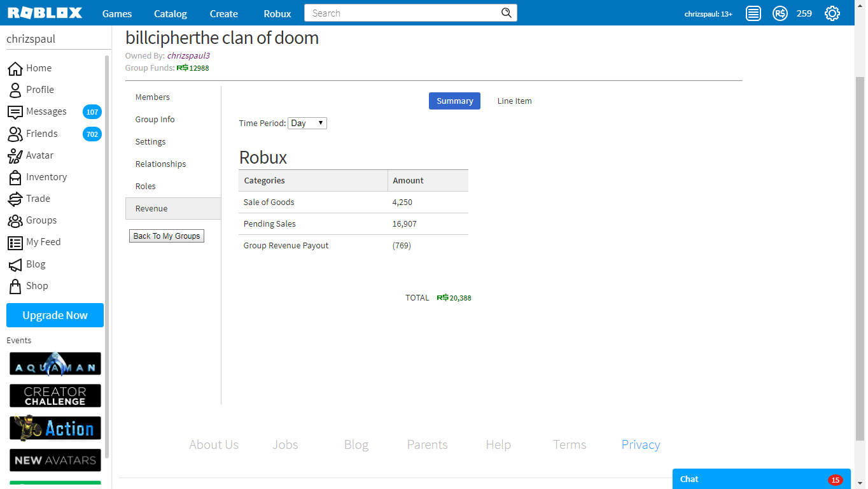Click the Shop bag icon
Screen dimensions: 868x489
coord(15,286)
